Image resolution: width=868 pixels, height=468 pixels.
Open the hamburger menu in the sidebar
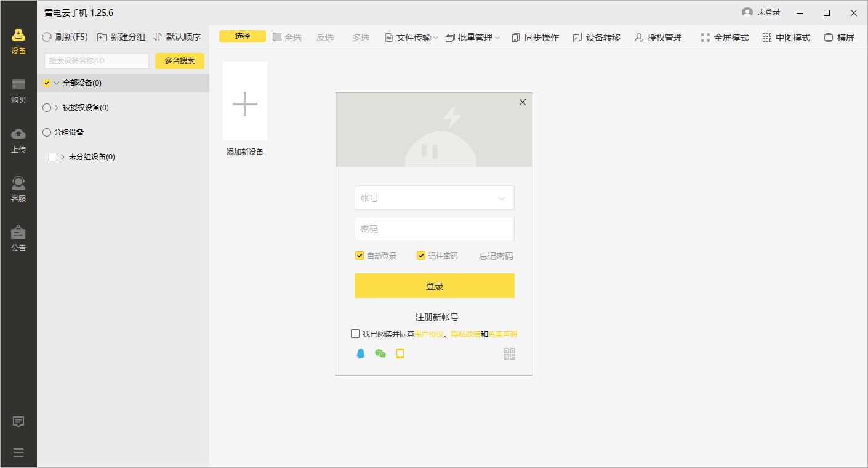[18, 453]
